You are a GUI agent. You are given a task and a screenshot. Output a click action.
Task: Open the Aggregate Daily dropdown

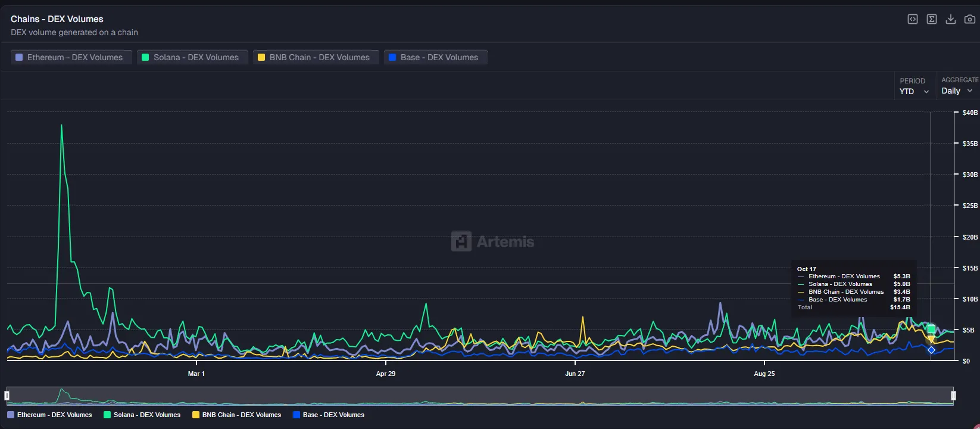[956, 91]
